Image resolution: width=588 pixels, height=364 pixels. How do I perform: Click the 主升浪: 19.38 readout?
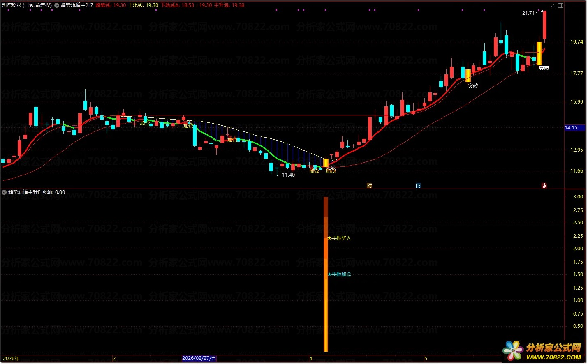click(229, 5)
